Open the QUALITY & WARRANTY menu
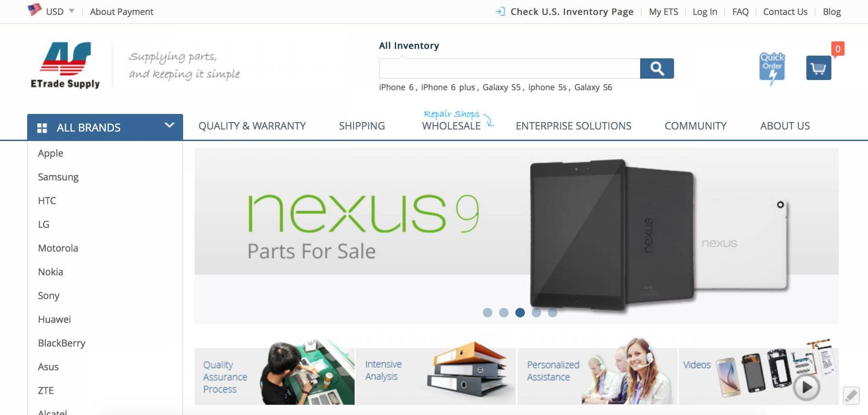This screenshot has height=415, width=868. click(x=252, y=126)
